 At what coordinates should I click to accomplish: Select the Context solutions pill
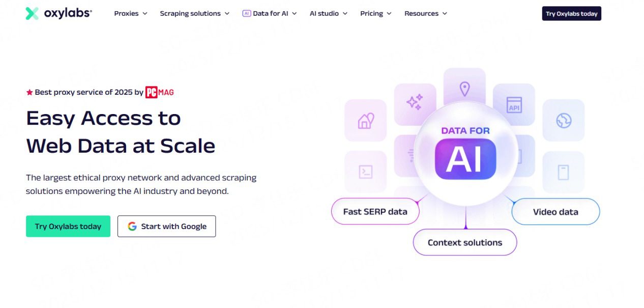[464, 242]
